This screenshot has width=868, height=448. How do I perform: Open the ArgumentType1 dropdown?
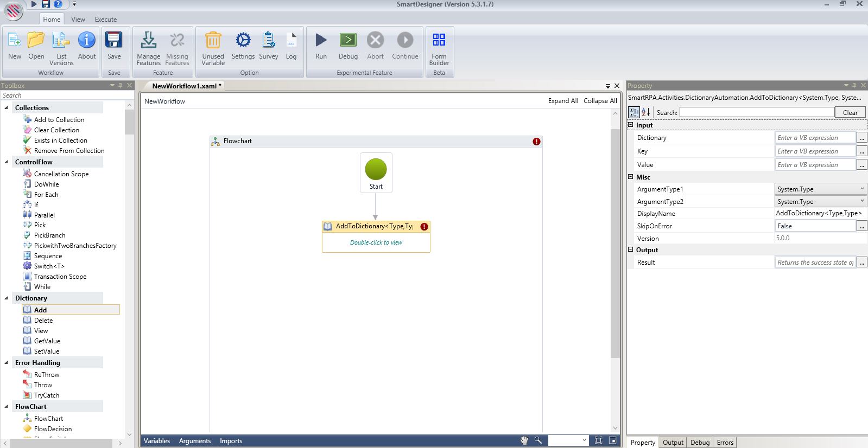[x=861, y=189]
